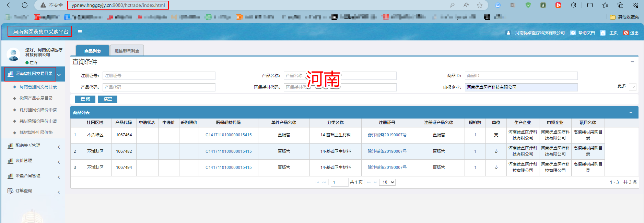Add page to favorites with star icon
Image resolution: width=644 pixels, height=223 pixels.
pyautogui.click(x=480, y=5)
